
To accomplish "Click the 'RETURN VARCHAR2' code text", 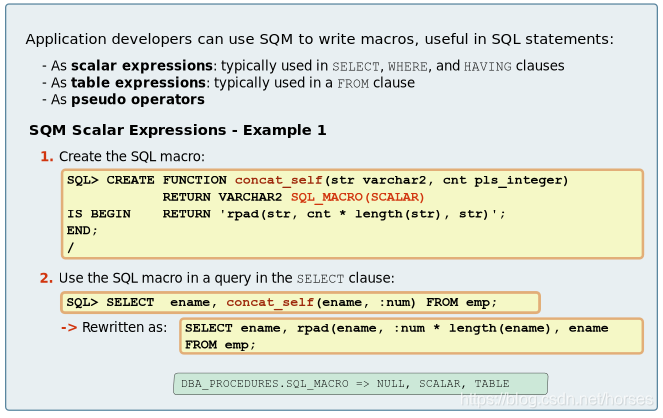I will pos(222,197).
